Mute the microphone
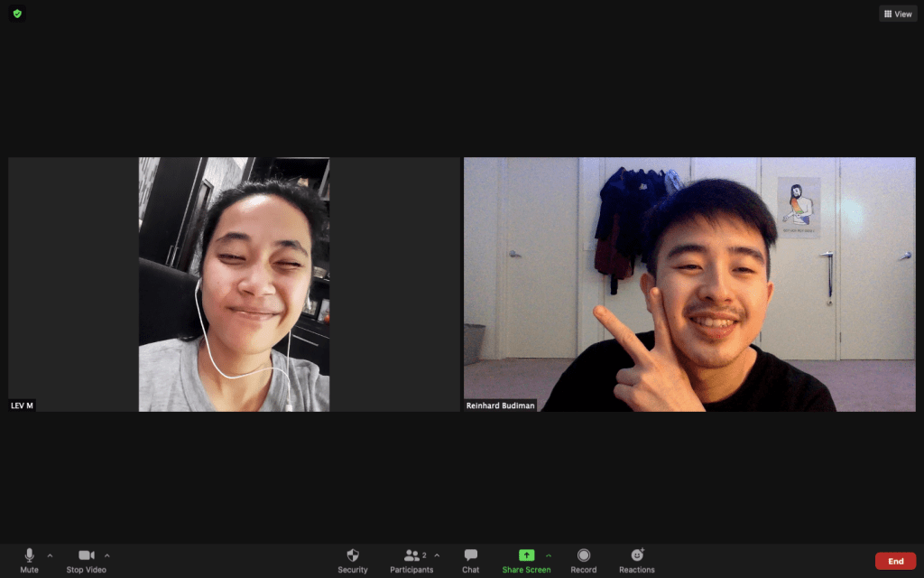This screenshot has height=578, width=924. click(29, 555)
